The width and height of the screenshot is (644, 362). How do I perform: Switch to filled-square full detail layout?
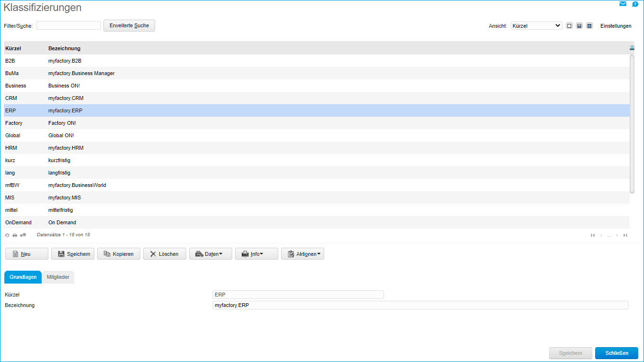point(589,26)
